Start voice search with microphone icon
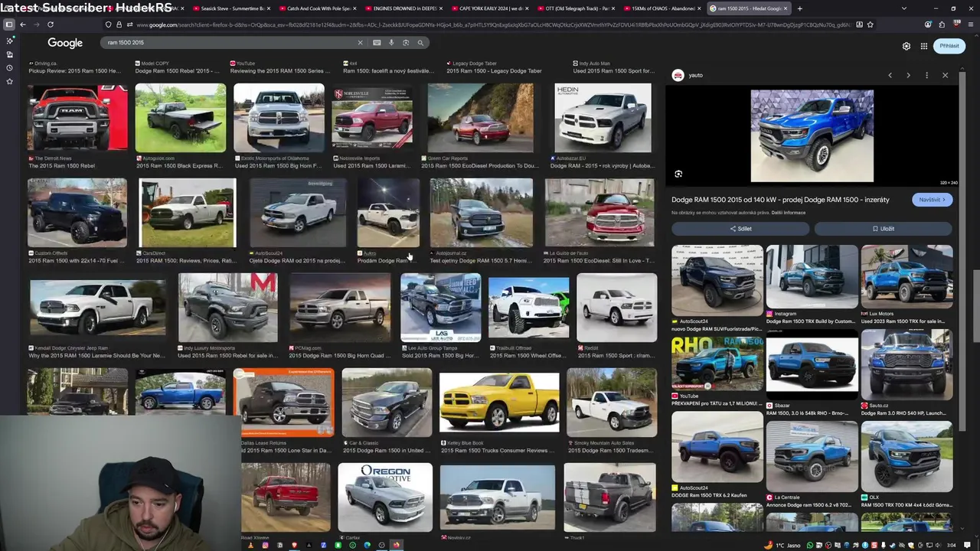980x551 pixels. [x=391, y=43]
